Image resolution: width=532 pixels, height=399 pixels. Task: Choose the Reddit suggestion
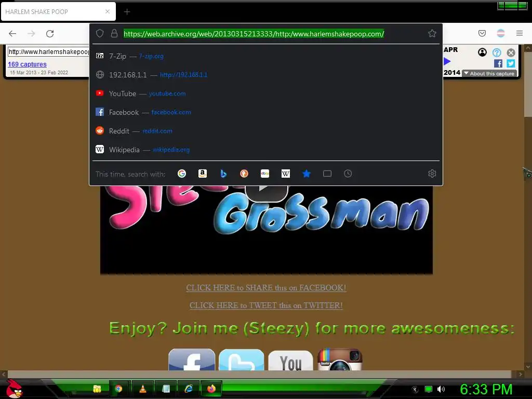(x=266, y=130)
